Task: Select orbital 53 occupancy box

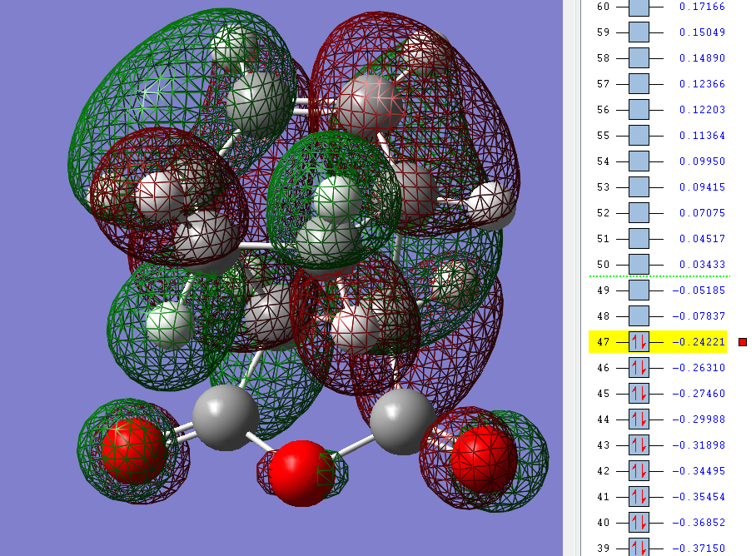Action: [x=639, y=187]
